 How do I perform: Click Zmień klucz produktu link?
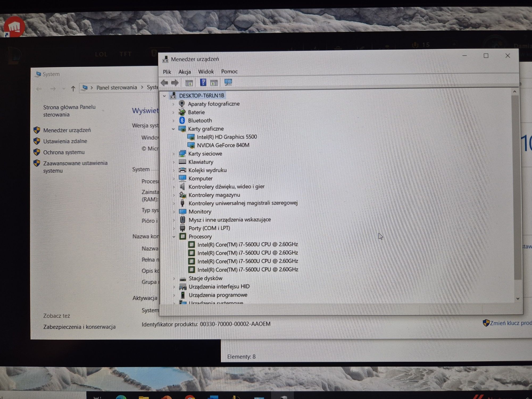510,323
